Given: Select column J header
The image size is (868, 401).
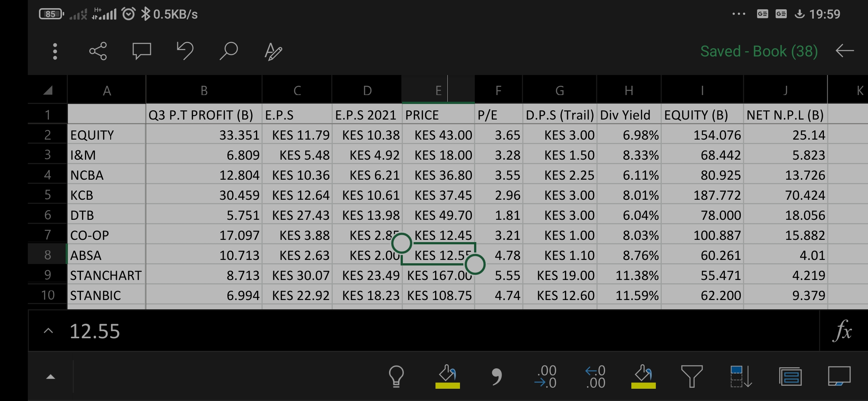Looking at the screenshot, I should tap(785, 90).
